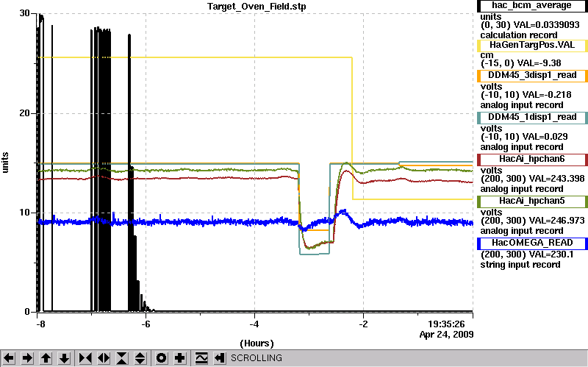The height and width of the screenshot is (367, 588).
Task: Click the x-axis tick label -4
Action: pyautogui.click(x=254, y=324)
